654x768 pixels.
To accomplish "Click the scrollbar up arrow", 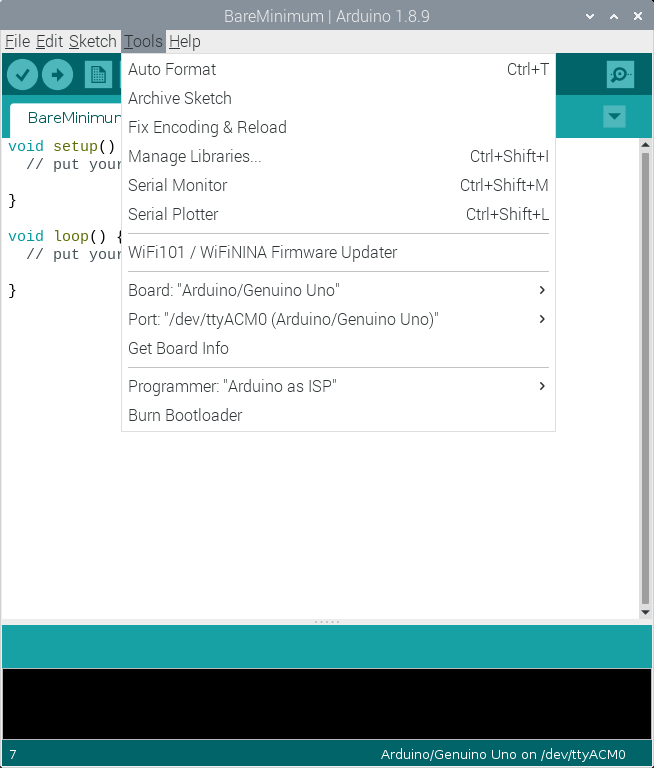I will [x=645, y=145].
